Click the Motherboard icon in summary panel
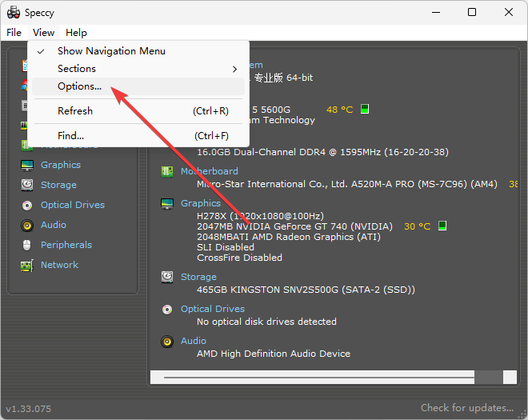This screenshot has height=420, width=528. [x=167, y=172]
